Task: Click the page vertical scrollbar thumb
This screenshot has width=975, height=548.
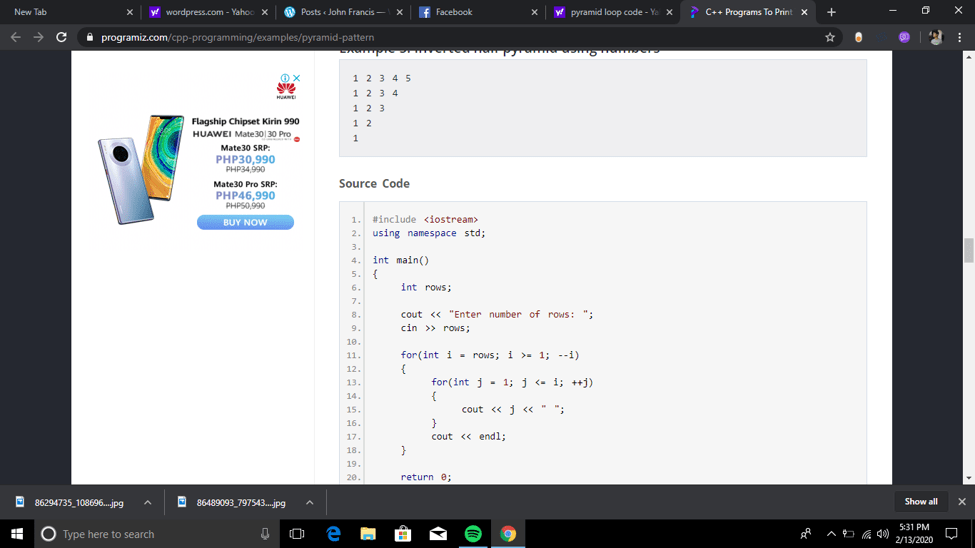Action: coord(968,250)
